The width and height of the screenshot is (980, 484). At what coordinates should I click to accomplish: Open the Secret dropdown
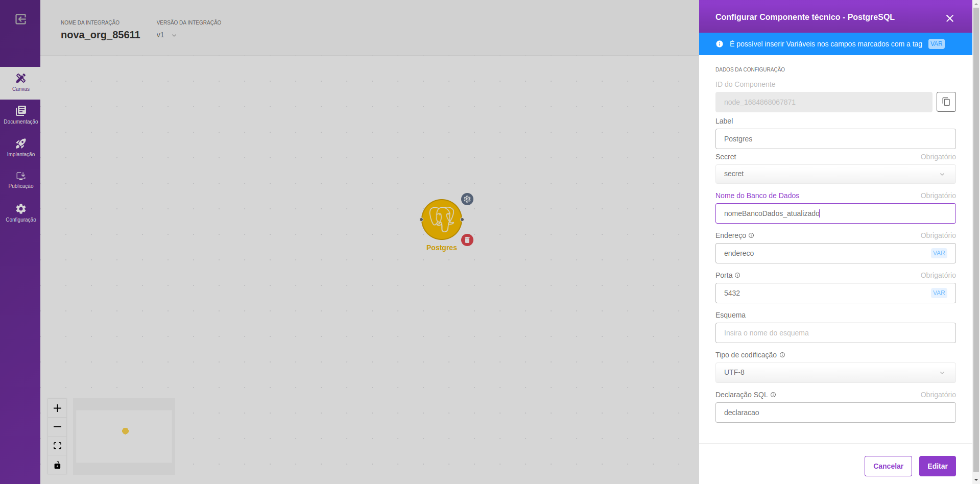[835, 174]
